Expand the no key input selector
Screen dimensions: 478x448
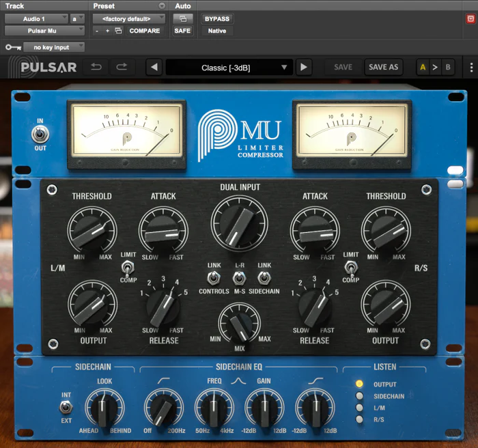tap(53, 47)
